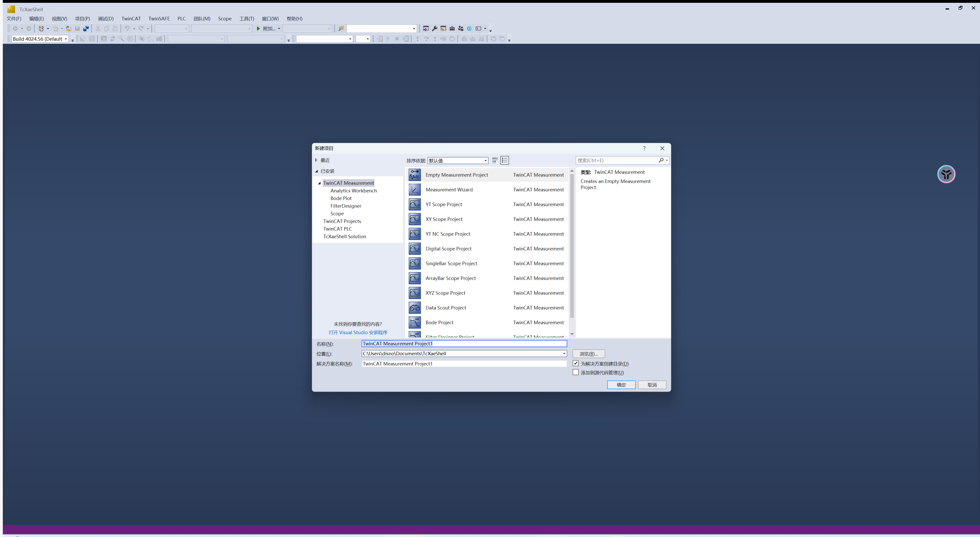Viewport: 980px width, 537px height.
Task: Click the Browse button for location
Action: (588, 354)
